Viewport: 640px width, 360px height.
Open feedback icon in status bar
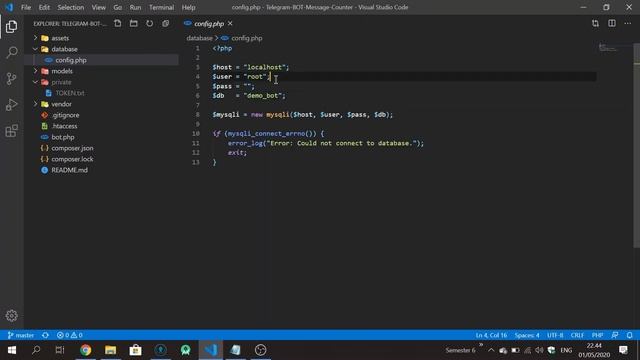(615, 335)
